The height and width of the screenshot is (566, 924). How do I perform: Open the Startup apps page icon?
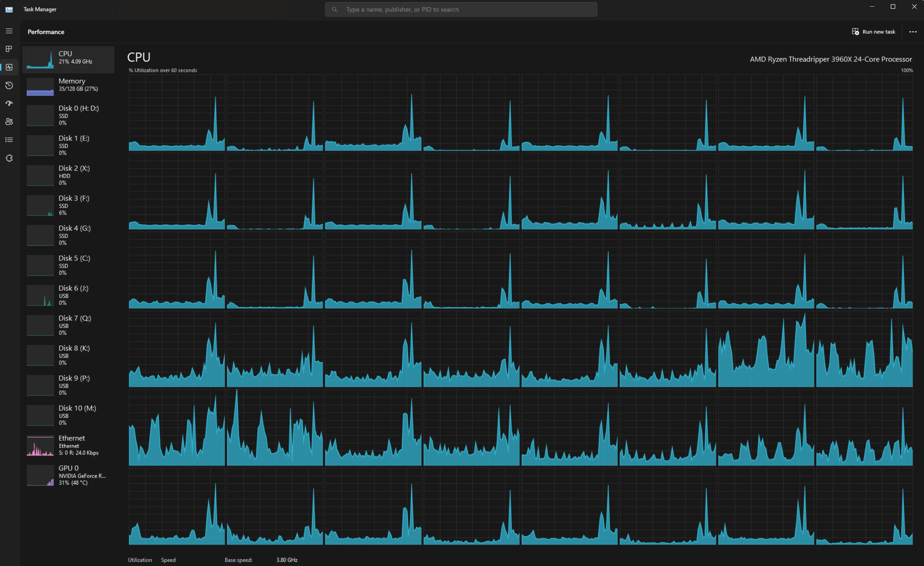pos(9,103)
